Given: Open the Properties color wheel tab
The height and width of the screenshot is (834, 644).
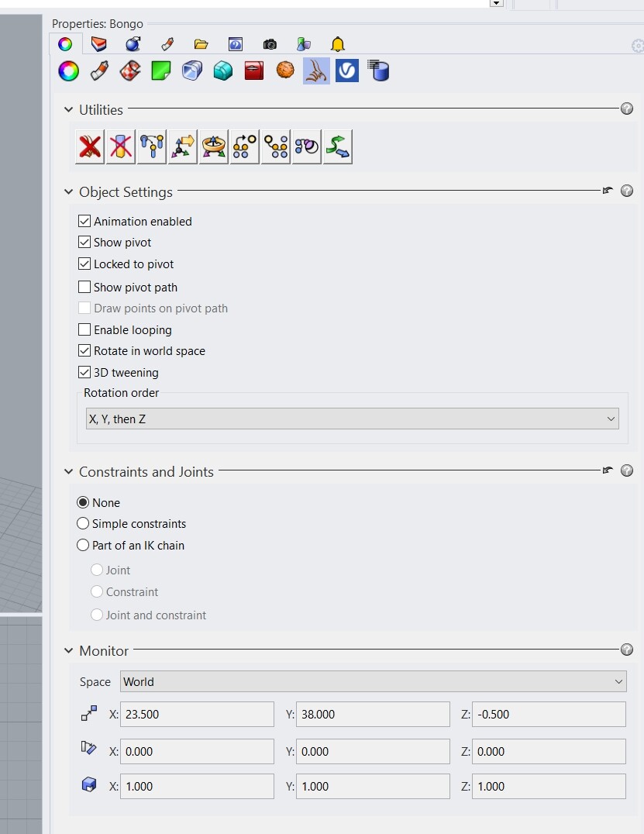Looking at the screenshot, I should click(65, 44).
